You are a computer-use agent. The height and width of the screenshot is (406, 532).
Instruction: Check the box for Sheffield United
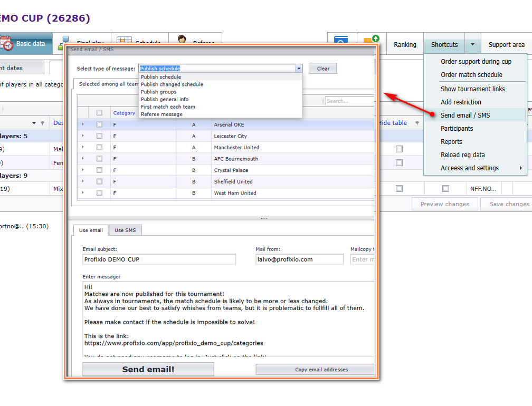99,182
